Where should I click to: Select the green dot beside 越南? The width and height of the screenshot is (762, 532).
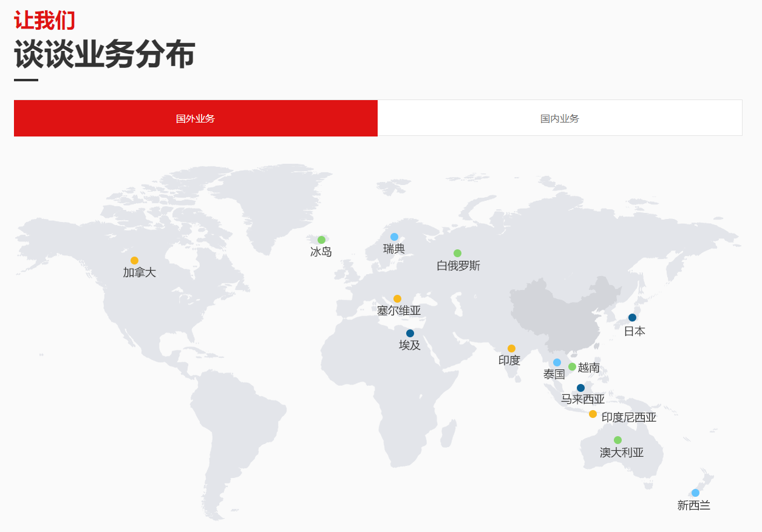point(572,366)
